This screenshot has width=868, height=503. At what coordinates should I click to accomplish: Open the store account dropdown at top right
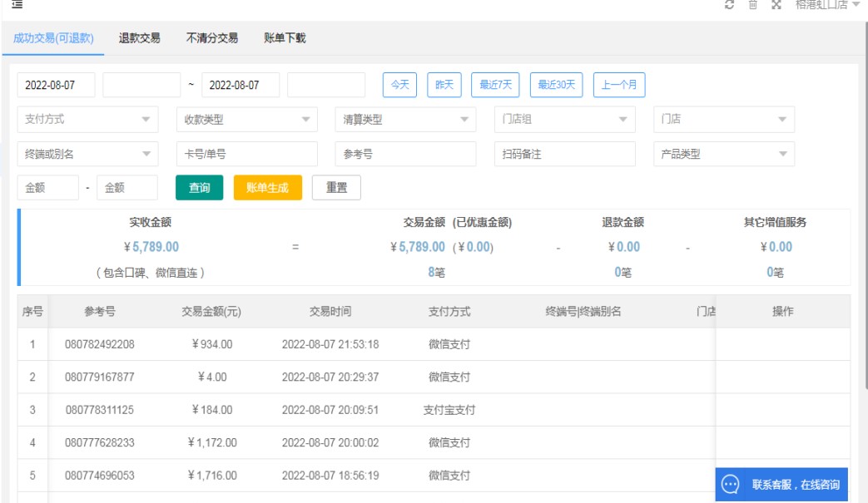pyautogui.click(x=826, y=5)
